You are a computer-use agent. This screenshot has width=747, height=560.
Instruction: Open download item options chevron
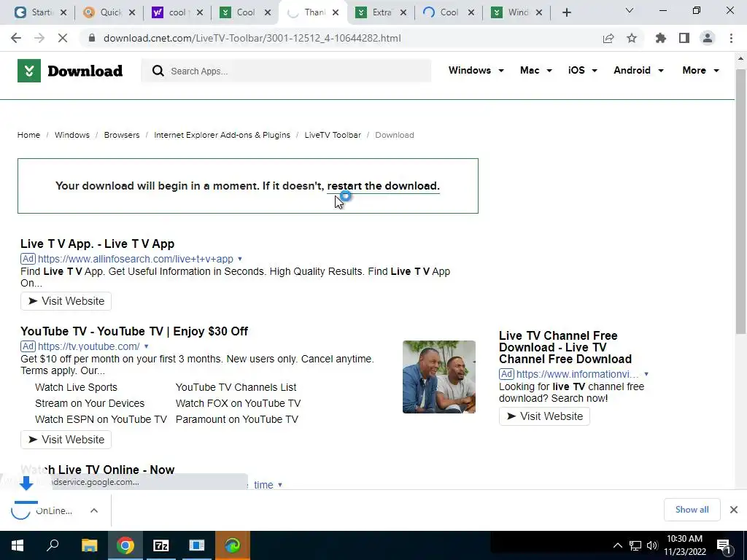coord(94,510)
